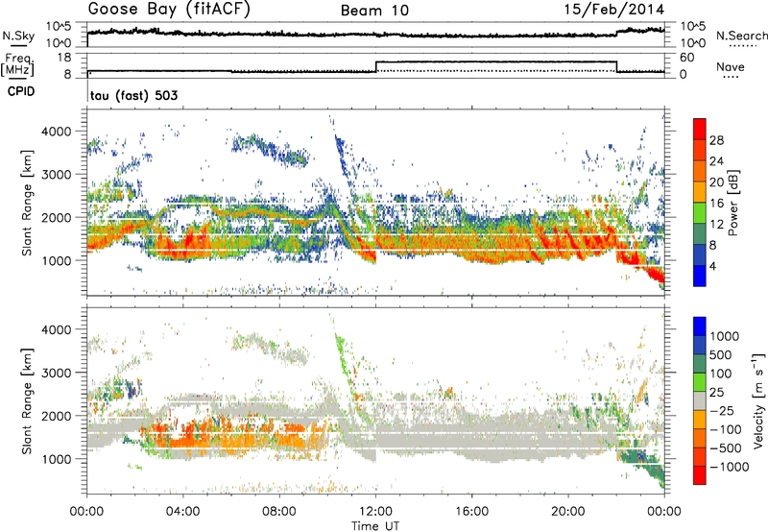Click the 04:00 time tick label
The image size is (768, 532).
[x=182, y=512]
